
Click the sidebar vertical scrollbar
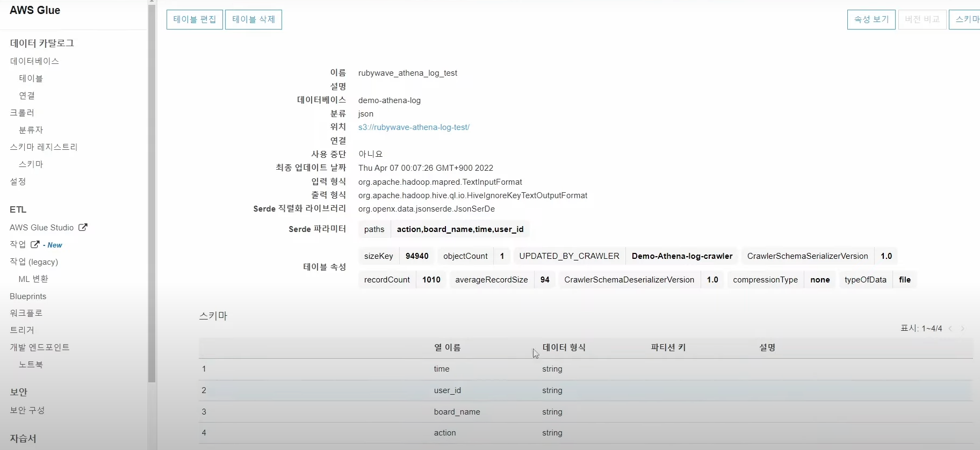click(x=152, y=193)
